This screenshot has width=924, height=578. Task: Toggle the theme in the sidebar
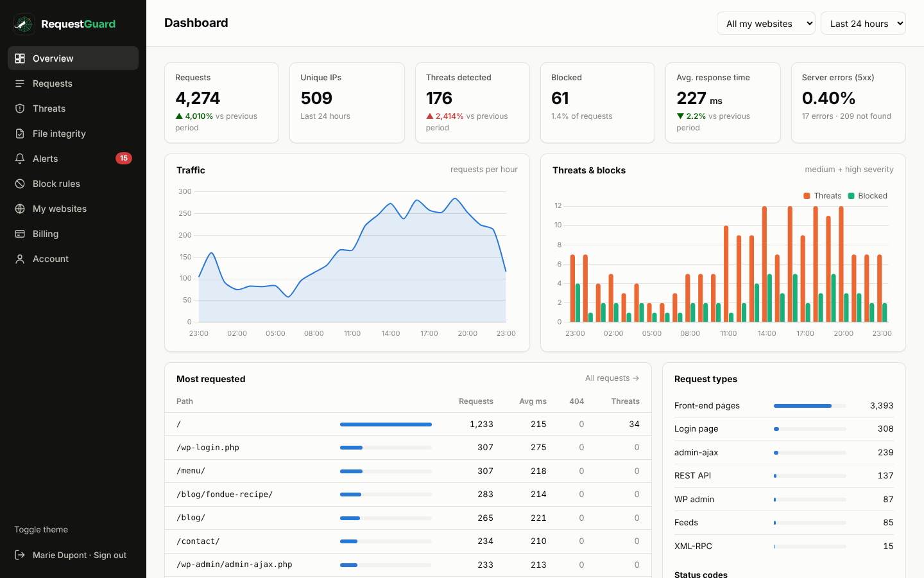(x=41, y=530)
